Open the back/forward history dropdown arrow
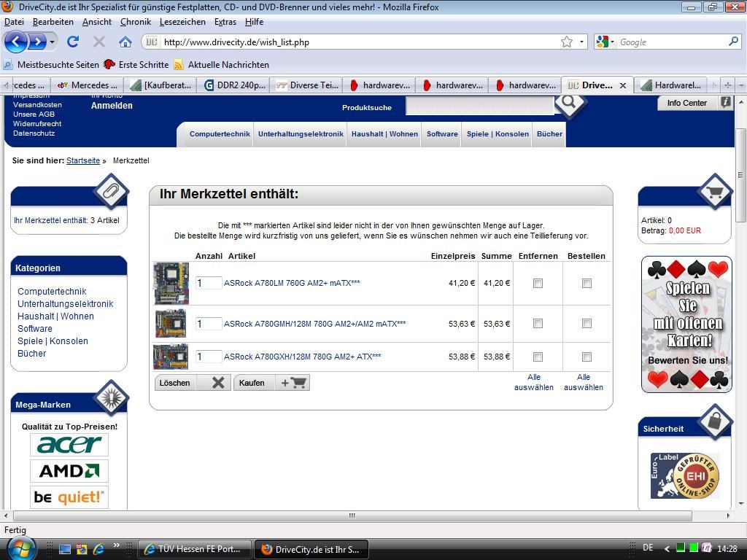This screenshot has height=560, width=747. [52, 42]
